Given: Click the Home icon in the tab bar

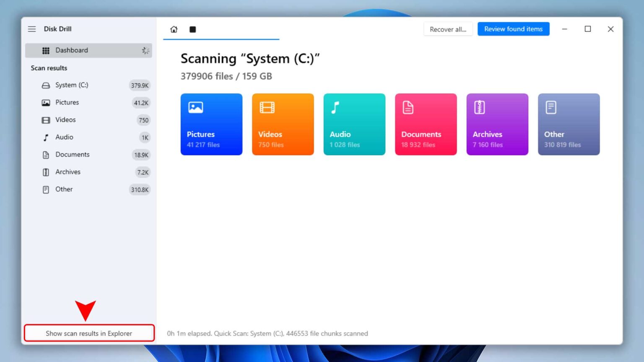Looking at the screenshot, I should (x=174, y=29).
